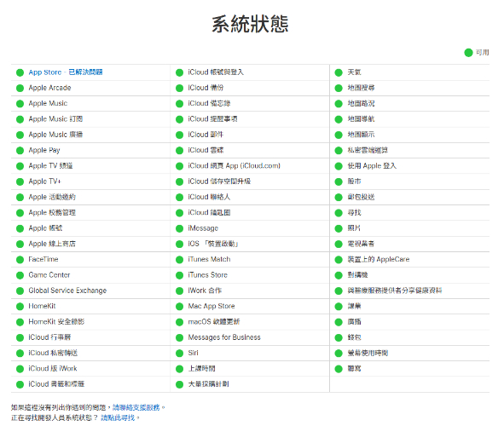Click the status dot next to Apple Arcade
The width and height of the screenshot is (504, 426).
[20, 88]
